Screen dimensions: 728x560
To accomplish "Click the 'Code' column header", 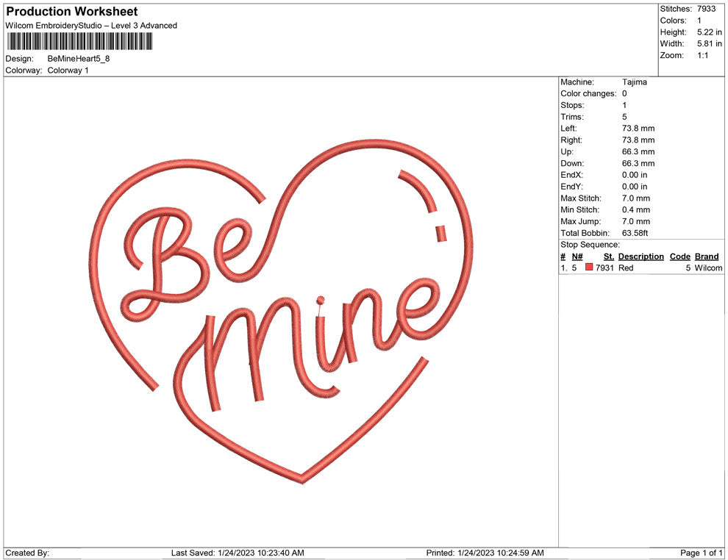I will (x=679, y=256).
